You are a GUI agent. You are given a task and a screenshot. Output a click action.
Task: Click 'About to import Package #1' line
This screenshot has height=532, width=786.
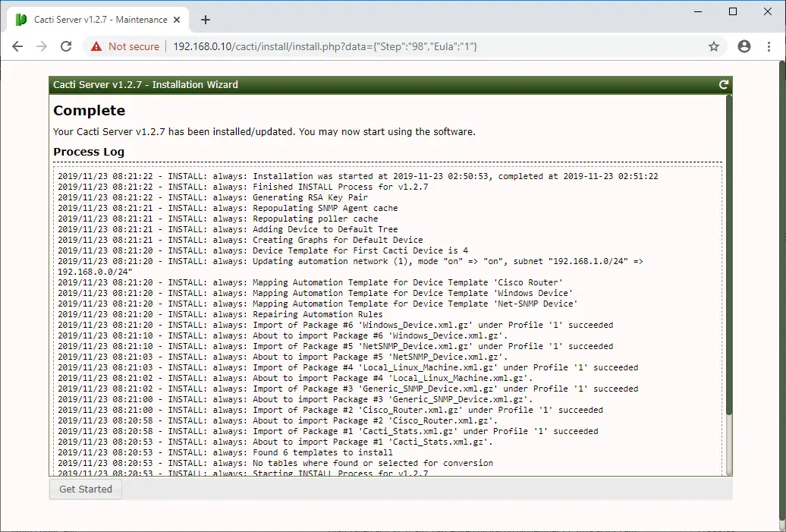pos(275,442)
